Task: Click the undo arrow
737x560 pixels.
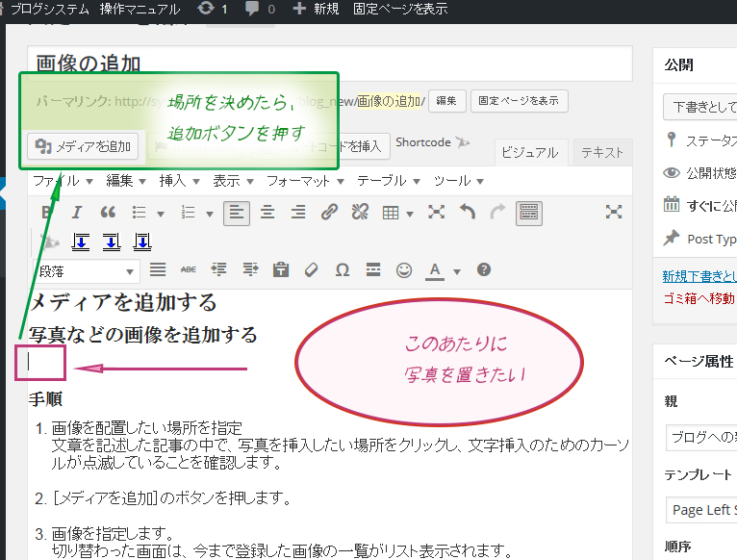Action: tap(468, 213)
